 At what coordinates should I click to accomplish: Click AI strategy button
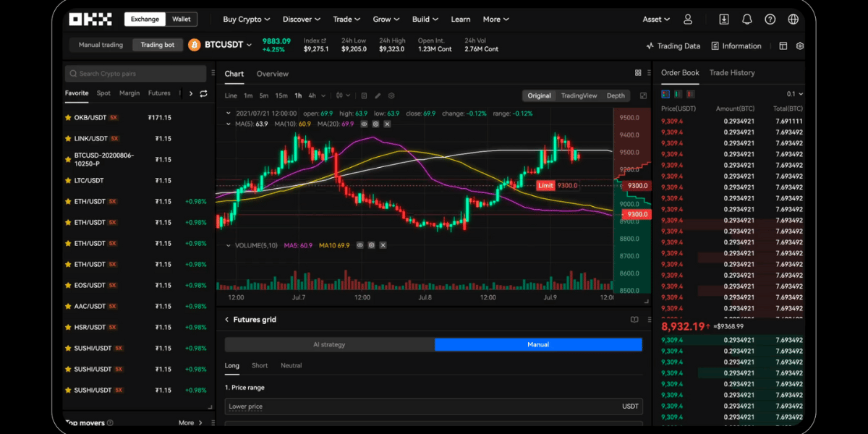[329, 344]
